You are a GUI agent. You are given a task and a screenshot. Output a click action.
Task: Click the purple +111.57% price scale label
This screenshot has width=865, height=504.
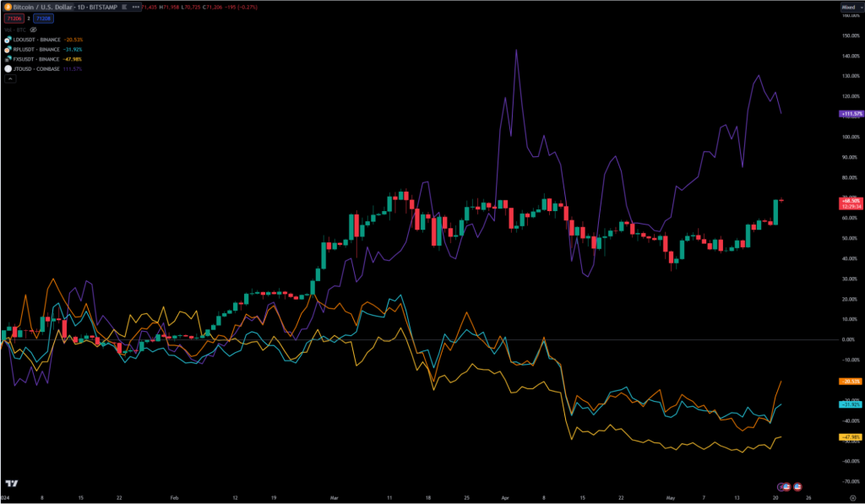tap(851, 114)
